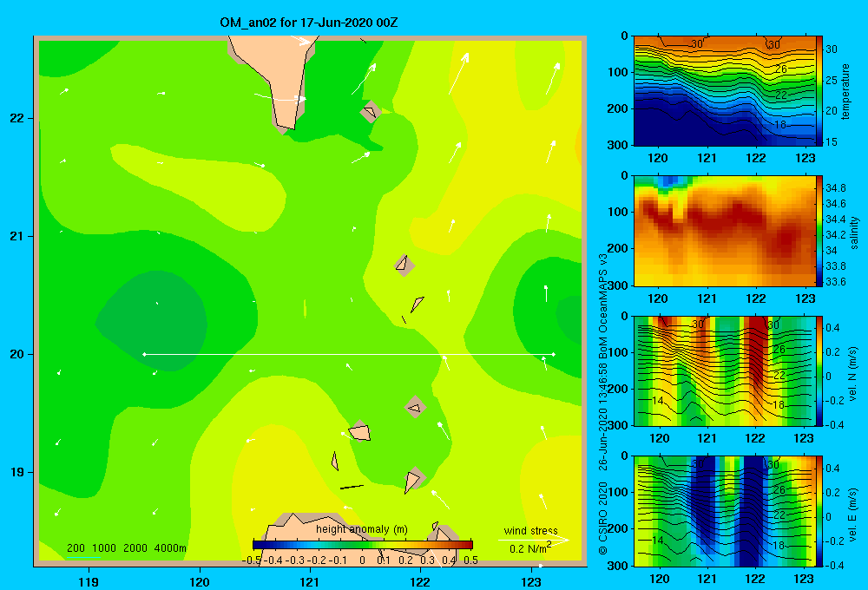868x590 pixels.
Task: Click the 1000 depth contour legend entry
Action: point(104,548)
